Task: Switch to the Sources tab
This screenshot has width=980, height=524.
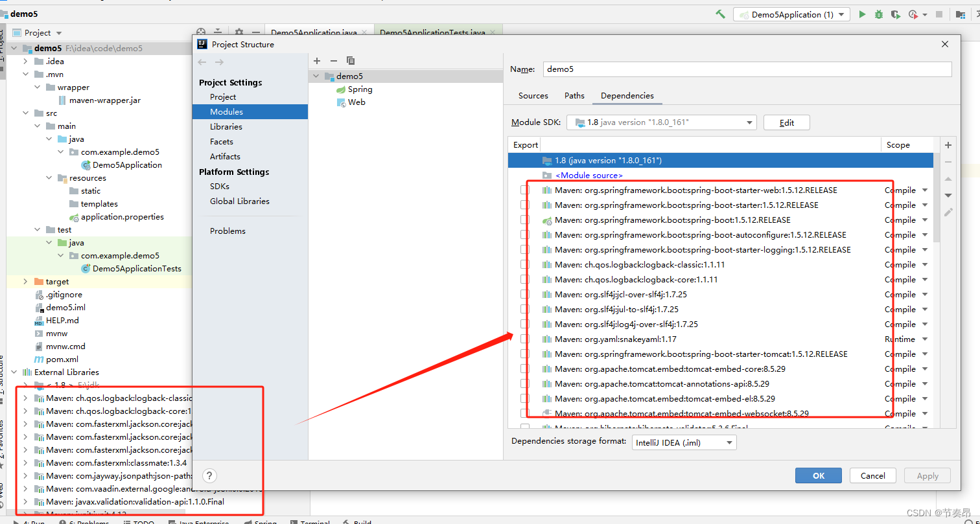Action: [533, 96]
